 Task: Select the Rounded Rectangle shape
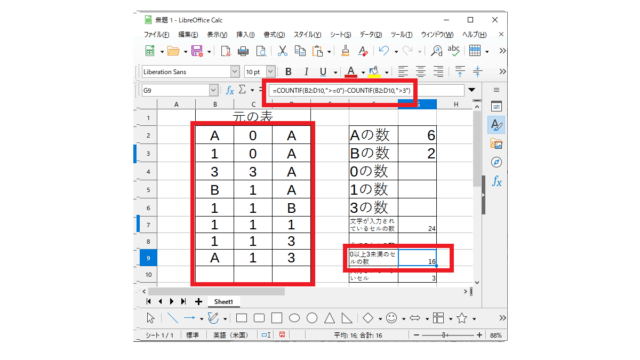(x=259, y=318)
